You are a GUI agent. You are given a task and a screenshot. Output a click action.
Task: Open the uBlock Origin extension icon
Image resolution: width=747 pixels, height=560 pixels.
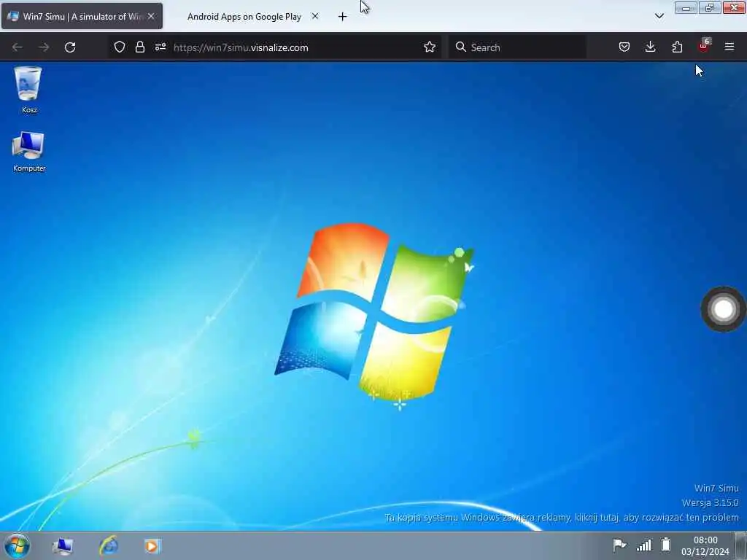[x=704, y=46]
